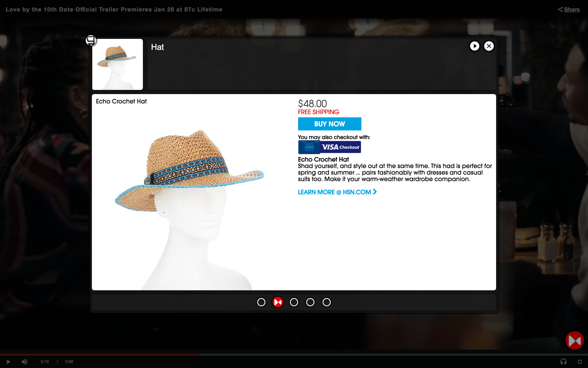Click the 0:58 total duration
588x368 pixels.
click(69, 362)
